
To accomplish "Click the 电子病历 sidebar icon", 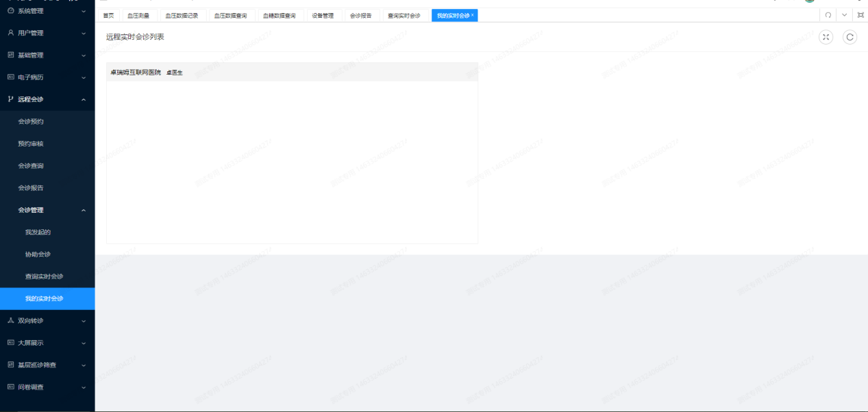I will pos(10,77).
